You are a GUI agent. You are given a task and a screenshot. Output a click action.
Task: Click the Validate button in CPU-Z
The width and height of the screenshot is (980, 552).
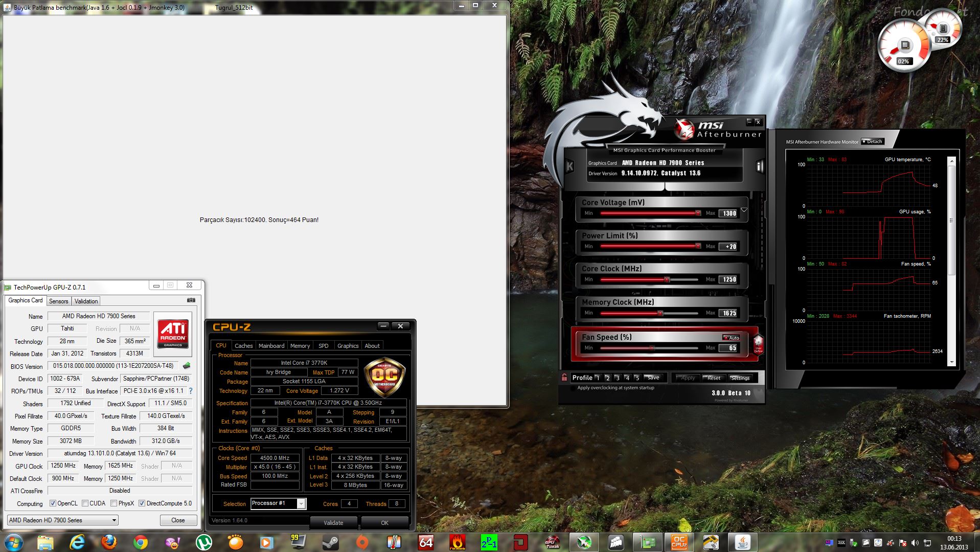[x=333, y=523]
